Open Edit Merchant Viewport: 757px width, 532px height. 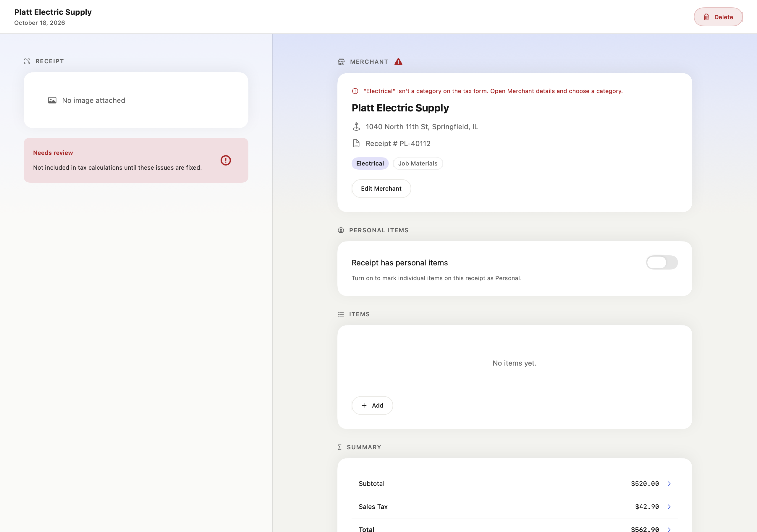point(381,189)
